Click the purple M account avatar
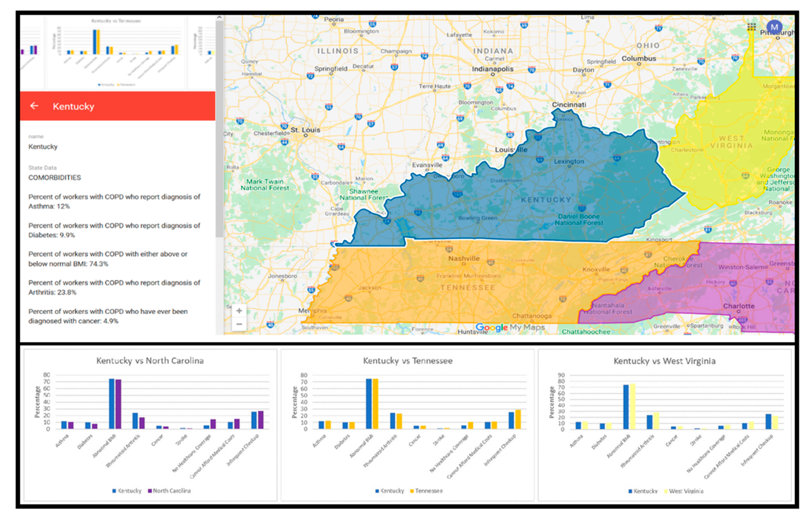812x518 pixels. (x=774, y=27)
